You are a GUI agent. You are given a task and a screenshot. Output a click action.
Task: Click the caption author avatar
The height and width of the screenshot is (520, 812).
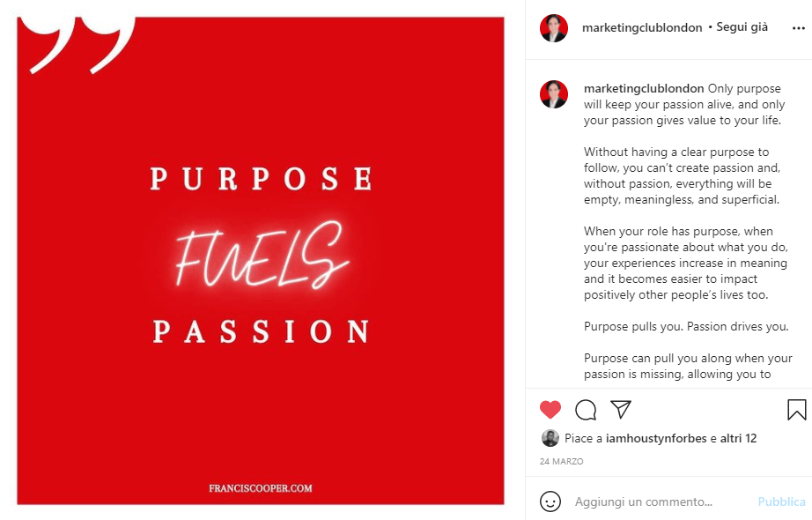[x=554, y=94]
